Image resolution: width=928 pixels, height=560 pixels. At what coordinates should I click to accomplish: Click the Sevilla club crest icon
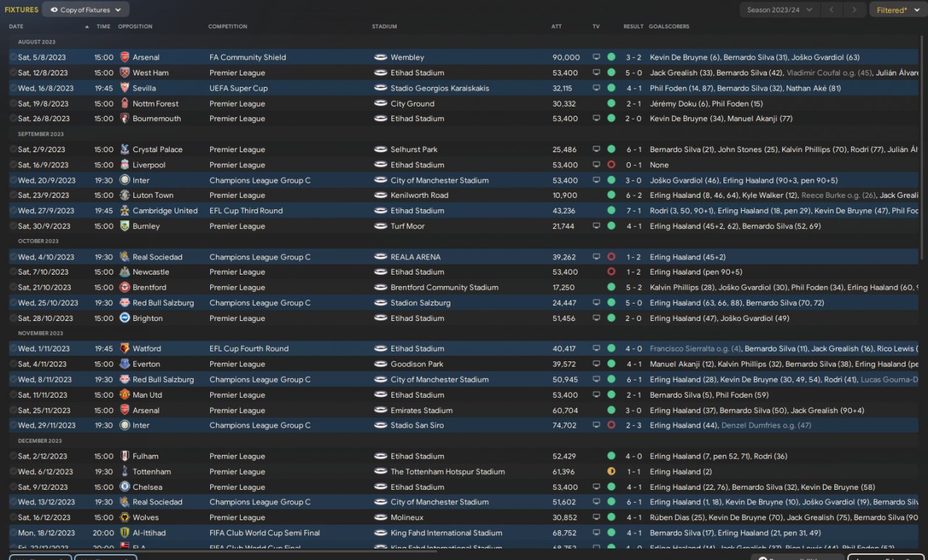coord(125,88)
